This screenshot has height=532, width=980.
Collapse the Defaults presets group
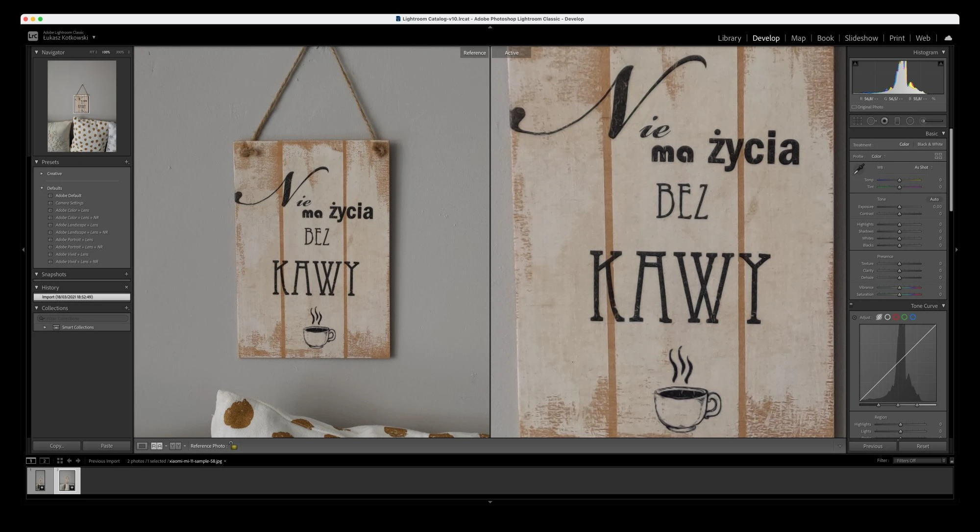(x=42, y=188)
